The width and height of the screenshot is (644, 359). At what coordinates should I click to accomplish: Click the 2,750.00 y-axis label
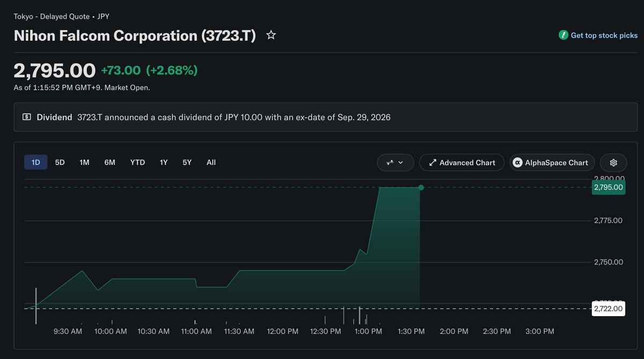(608, 262)
